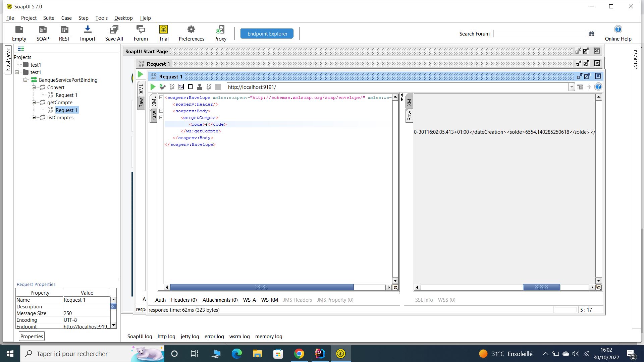Switch to the Headers (0) tab
The height and width of the screenshot is (362, 644).
click(x=183, y=300)
